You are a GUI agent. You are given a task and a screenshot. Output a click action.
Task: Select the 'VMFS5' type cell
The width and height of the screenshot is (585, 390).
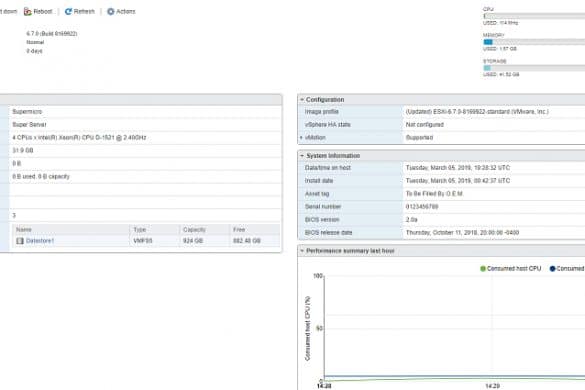tap(143, 241)
